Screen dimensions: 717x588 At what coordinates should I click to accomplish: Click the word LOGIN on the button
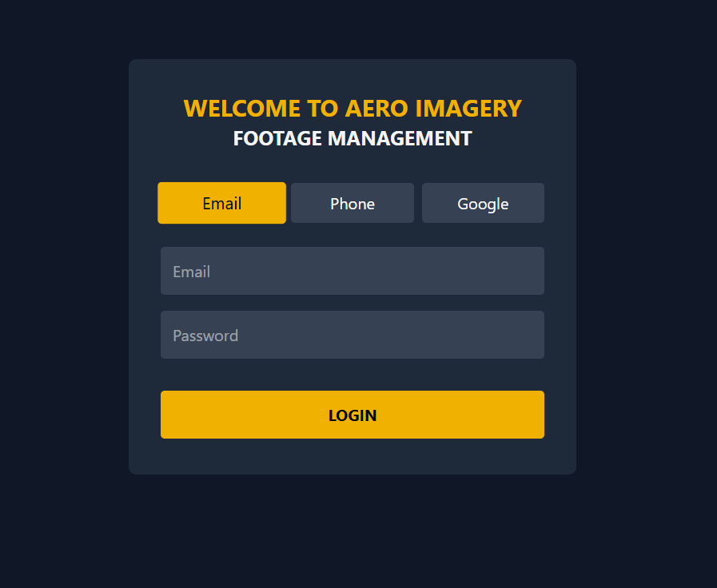point(353,415)
